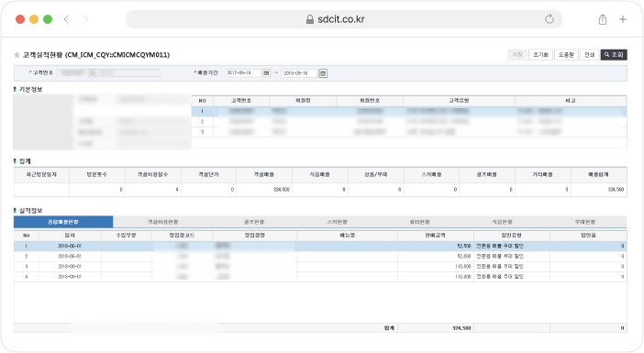Viewport: 644px width, 353px height.
Task: Click the 객실이용일수 summary header
Action: [153, 174]
